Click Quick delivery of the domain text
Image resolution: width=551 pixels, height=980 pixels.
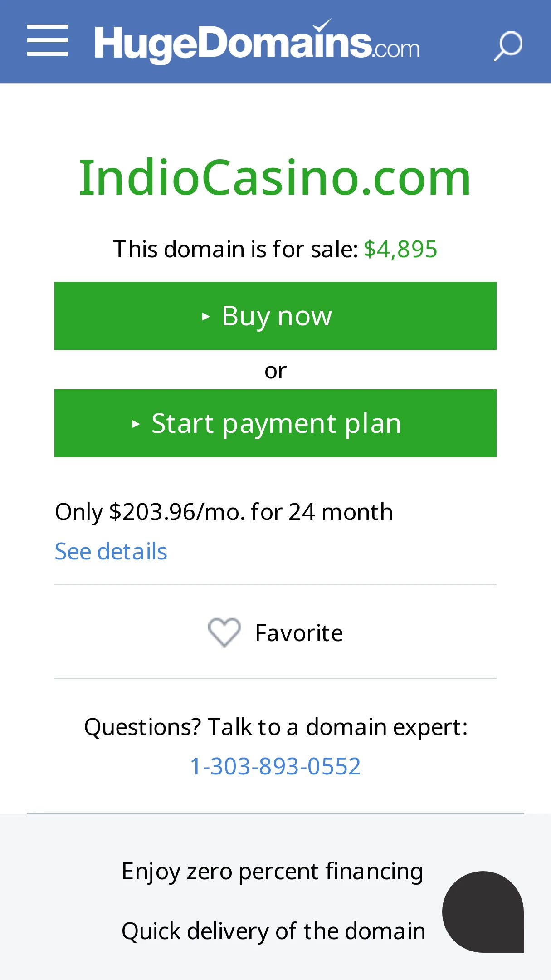pyautogui.click(x=273, y=931)
